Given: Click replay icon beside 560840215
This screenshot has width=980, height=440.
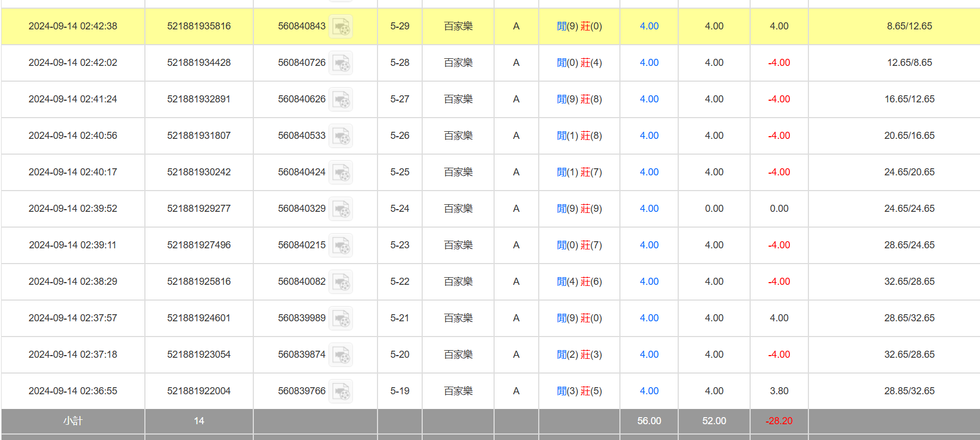Looking at the screenshot, I should pos(341,246).
